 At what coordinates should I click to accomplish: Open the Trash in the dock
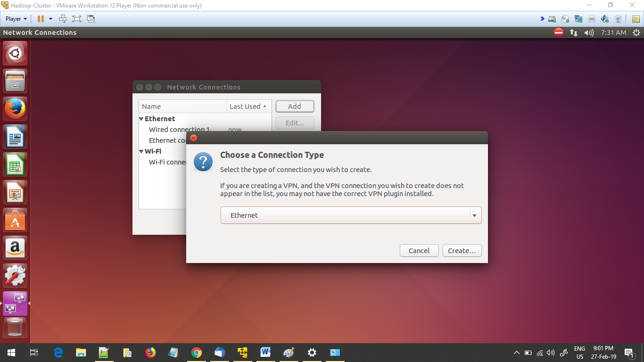tap(15, 328)
